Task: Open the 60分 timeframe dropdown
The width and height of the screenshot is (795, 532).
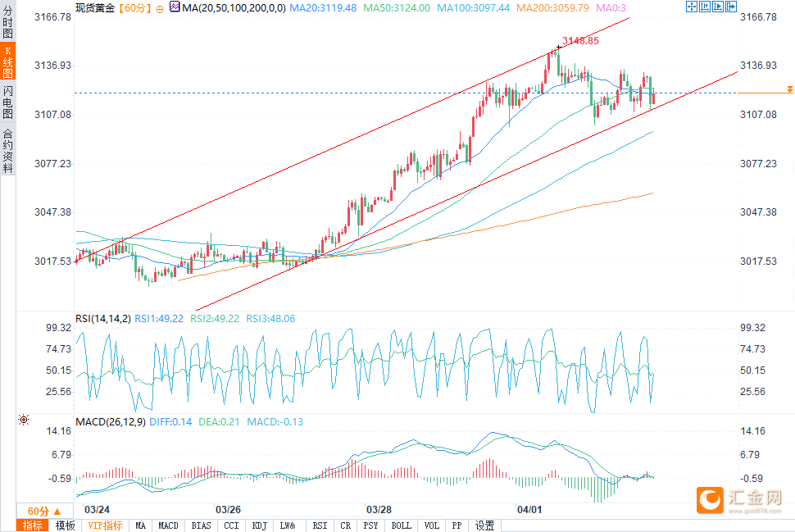Action: coord(44,512)
